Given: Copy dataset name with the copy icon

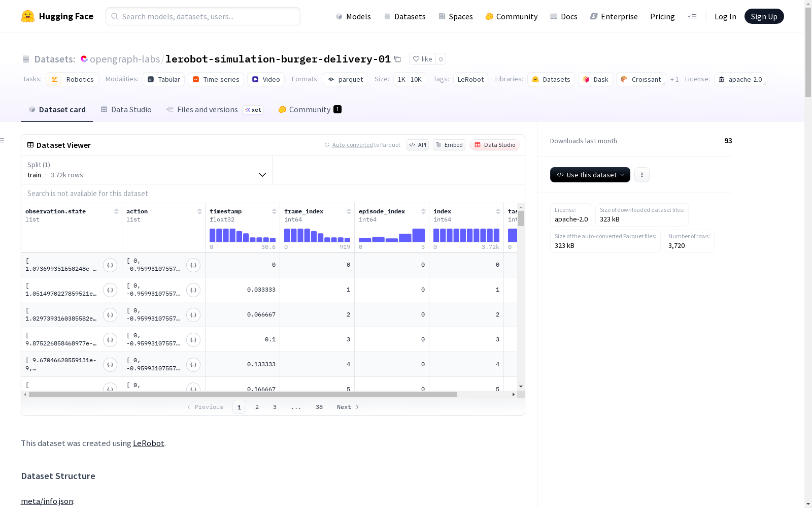Looking at the screenshot, I should pyautogui.click(x=398, y=59).
